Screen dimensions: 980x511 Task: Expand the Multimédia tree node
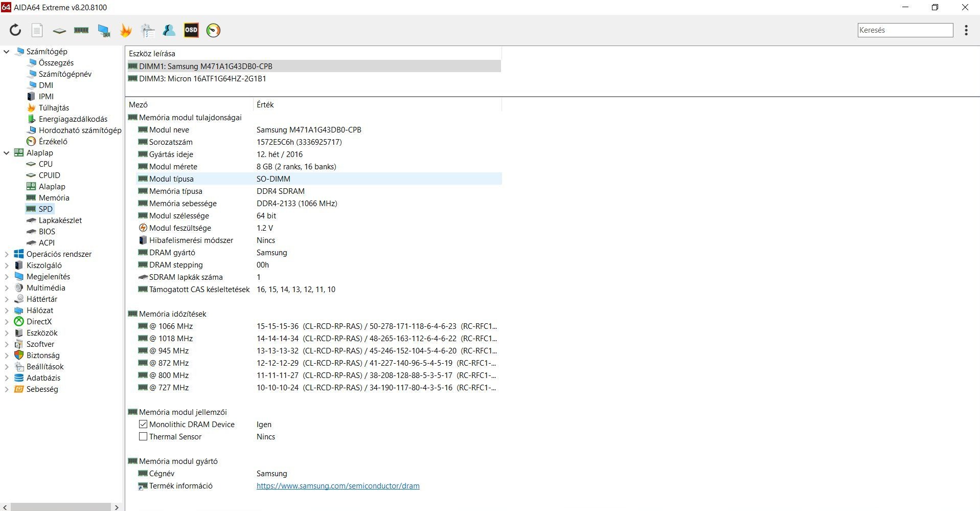pyautogui.click(x=7, y=288)
